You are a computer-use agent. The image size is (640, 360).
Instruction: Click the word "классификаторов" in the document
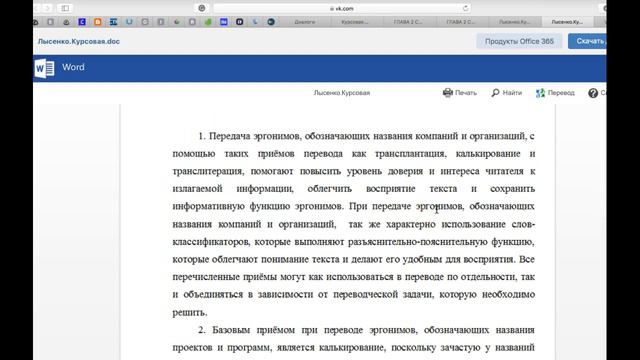(x=210, y=242)
